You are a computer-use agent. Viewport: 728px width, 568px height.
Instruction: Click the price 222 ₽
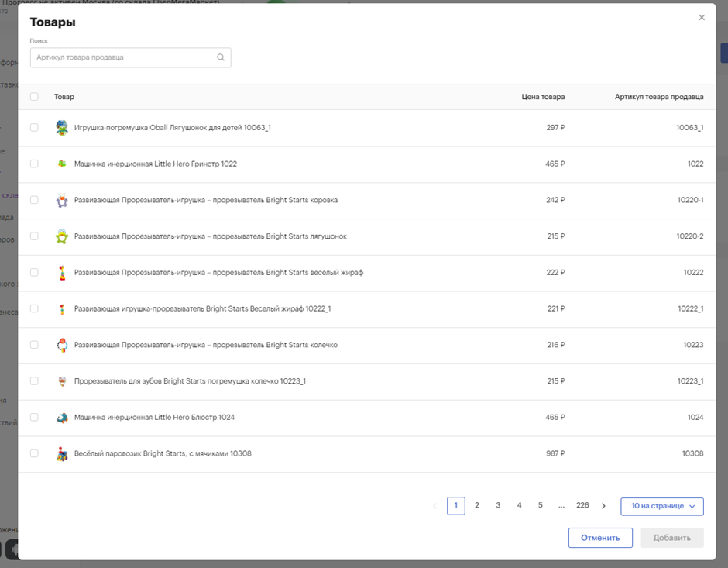(555, 272)
